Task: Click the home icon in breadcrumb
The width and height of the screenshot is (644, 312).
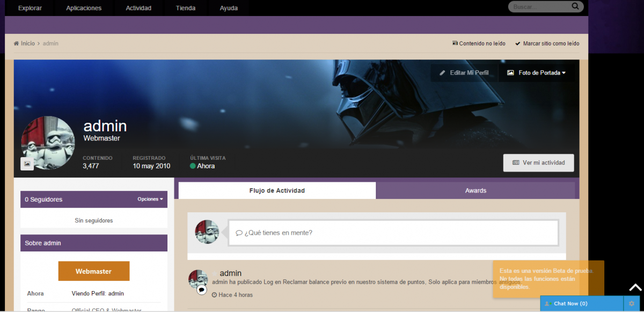Action: [17, 43]
